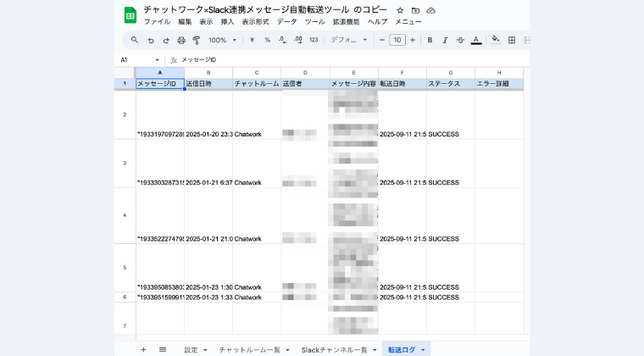Open the 拡張機能 menu
The height and width of the screenshot is (356, 644).
346,22
